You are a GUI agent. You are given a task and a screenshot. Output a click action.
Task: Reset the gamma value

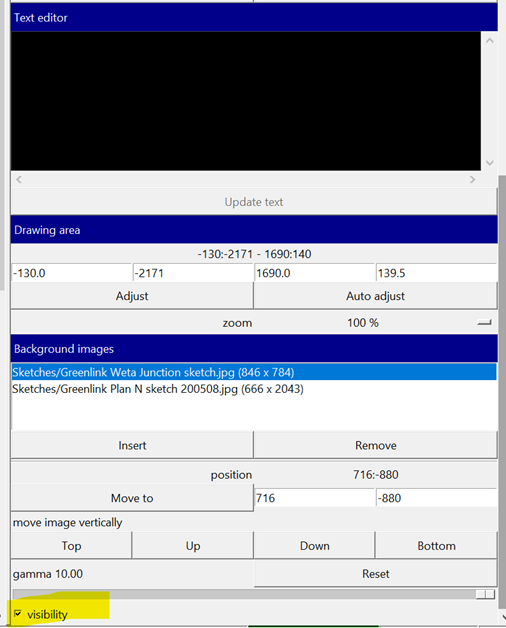[x=375, y=574]
